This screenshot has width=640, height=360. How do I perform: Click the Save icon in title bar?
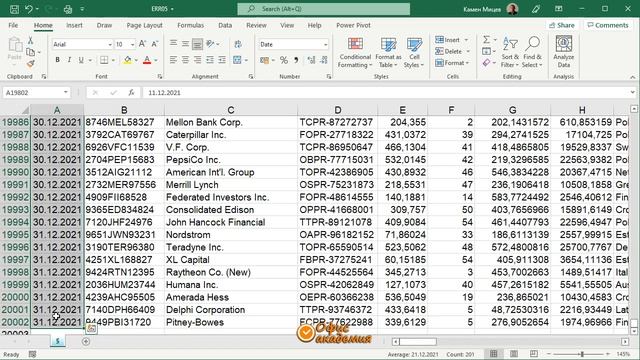click(x=14, y=9)
